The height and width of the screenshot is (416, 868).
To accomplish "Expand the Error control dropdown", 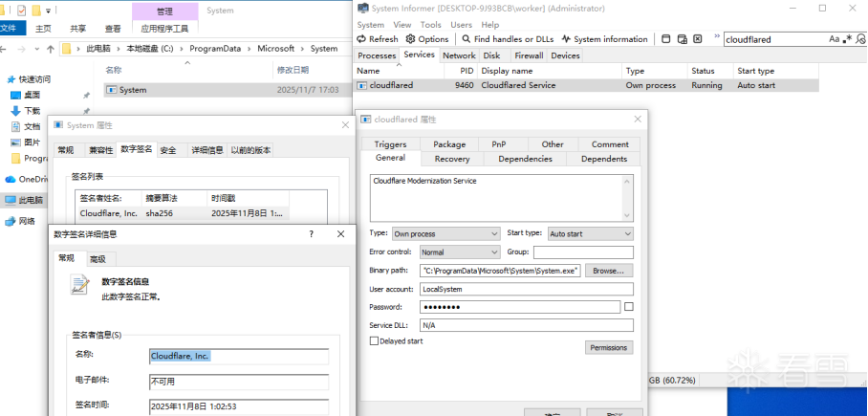I will coord(460,252).
